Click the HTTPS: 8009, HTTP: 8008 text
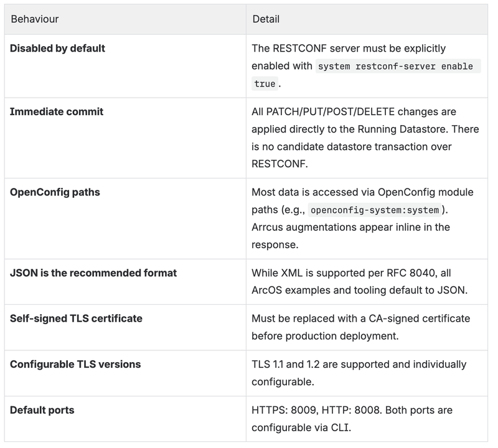 317,410
